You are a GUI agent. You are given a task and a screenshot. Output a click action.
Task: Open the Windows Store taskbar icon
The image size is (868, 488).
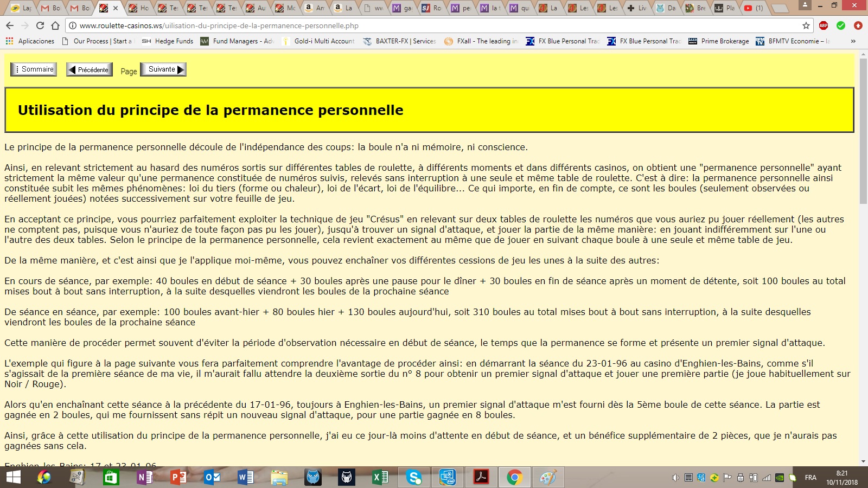[x=111, y=477]
